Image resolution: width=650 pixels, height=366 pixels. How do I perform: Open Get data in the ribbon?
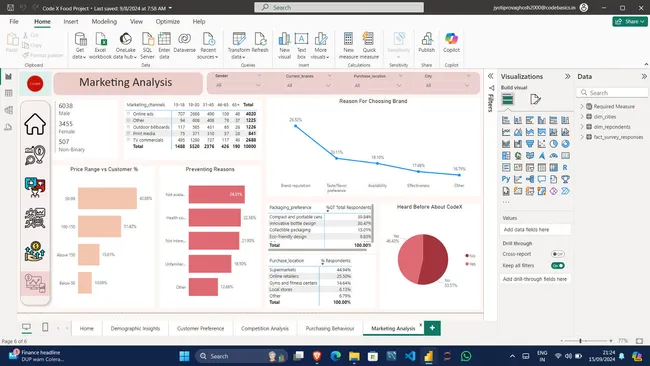coord(80,46)
